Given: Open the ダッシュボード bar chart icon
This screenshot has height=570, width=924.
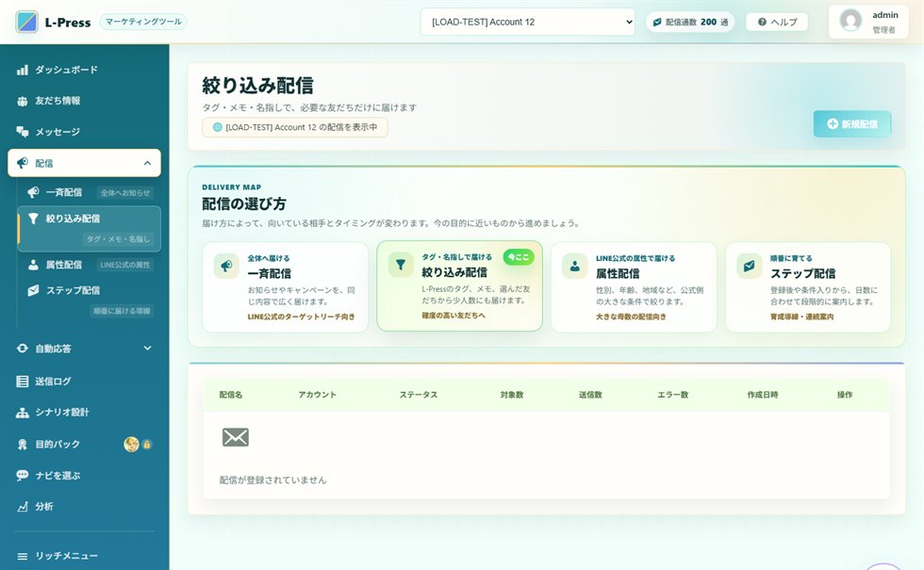Looking at the screenshot, I should [23, 70].
